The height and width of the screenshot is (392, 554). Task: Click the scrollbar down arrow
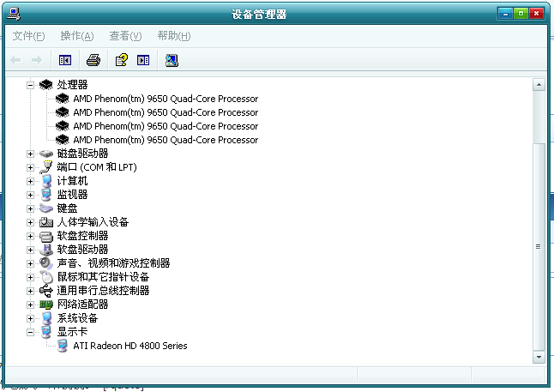(x=539, y=358)
